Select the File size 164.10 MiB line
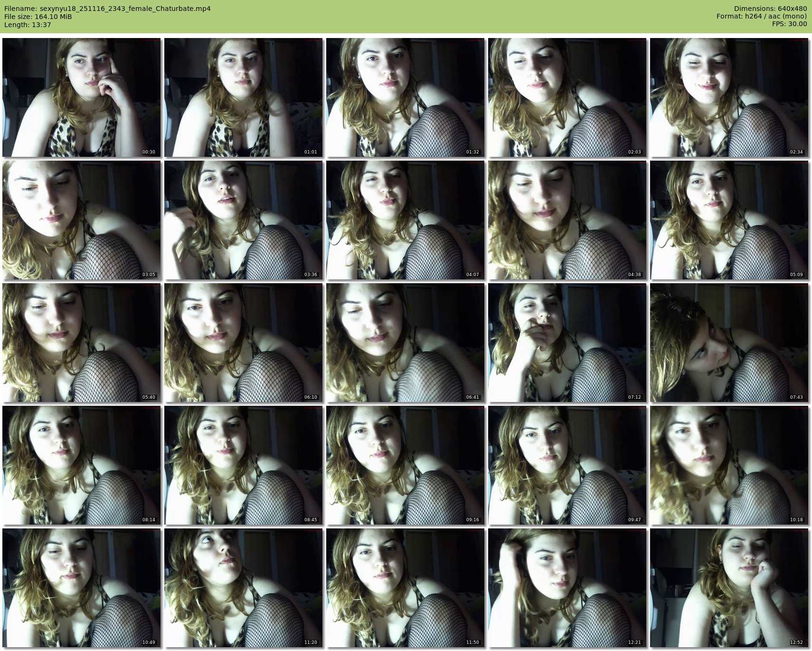This screenshot has width=812, height=651. coord(38,17)
